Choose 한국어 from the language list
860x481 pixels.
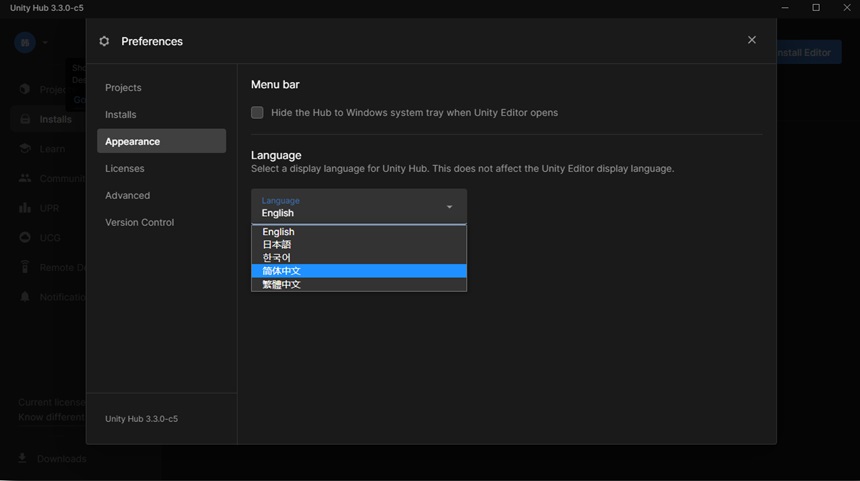click(359, 257)
